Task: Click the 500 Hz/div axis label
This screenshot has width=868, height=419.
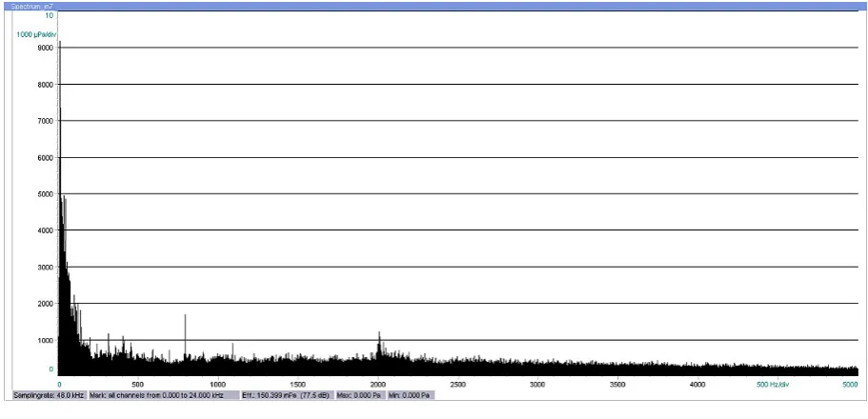Action: (774, 384)
